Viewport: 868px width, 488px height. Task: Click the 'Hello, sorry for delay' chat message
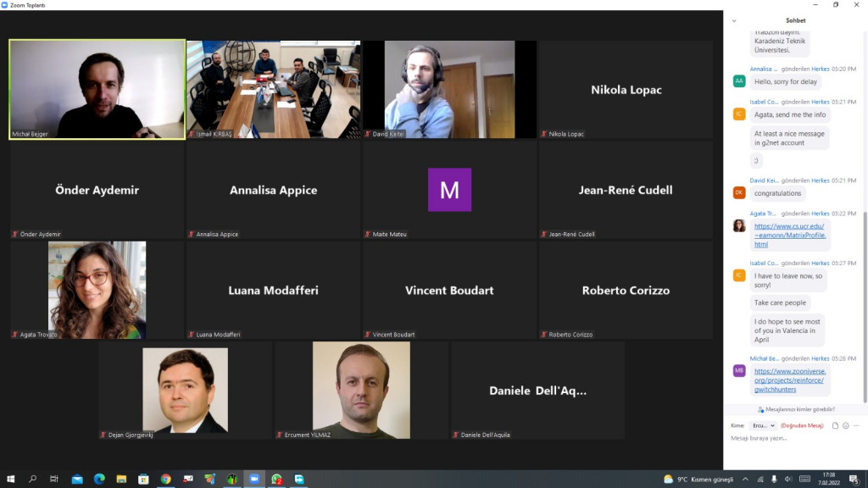click(785, 81)
